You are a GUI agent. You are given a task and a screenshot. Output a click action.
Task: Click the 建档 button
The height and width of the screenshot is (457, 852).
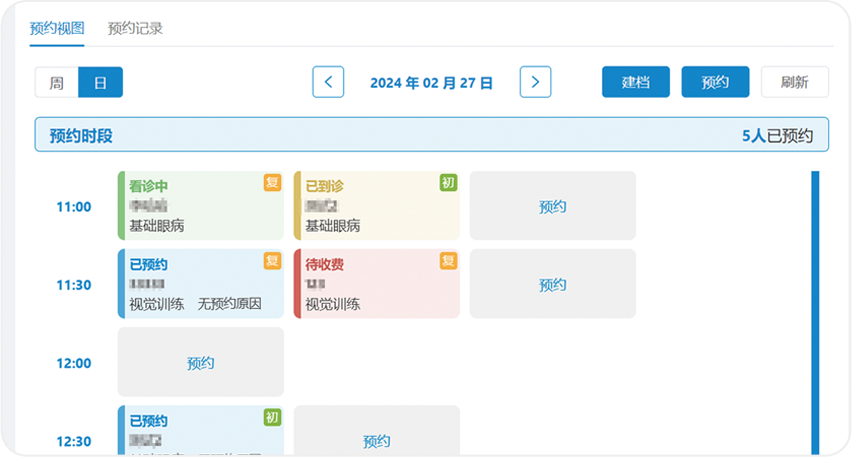pyautogui.click(x=636, y=82)
